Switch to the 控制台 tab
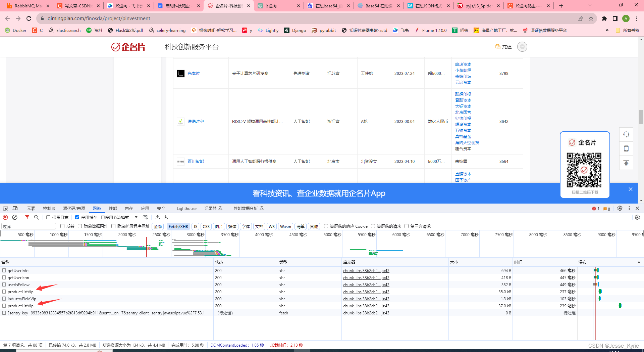The image size is (644, 352). click(49, 208)
